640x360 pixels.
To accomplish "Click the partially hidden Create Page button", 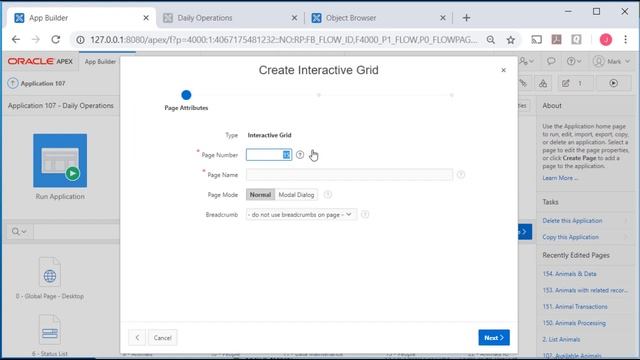I will tap(525, 232).
